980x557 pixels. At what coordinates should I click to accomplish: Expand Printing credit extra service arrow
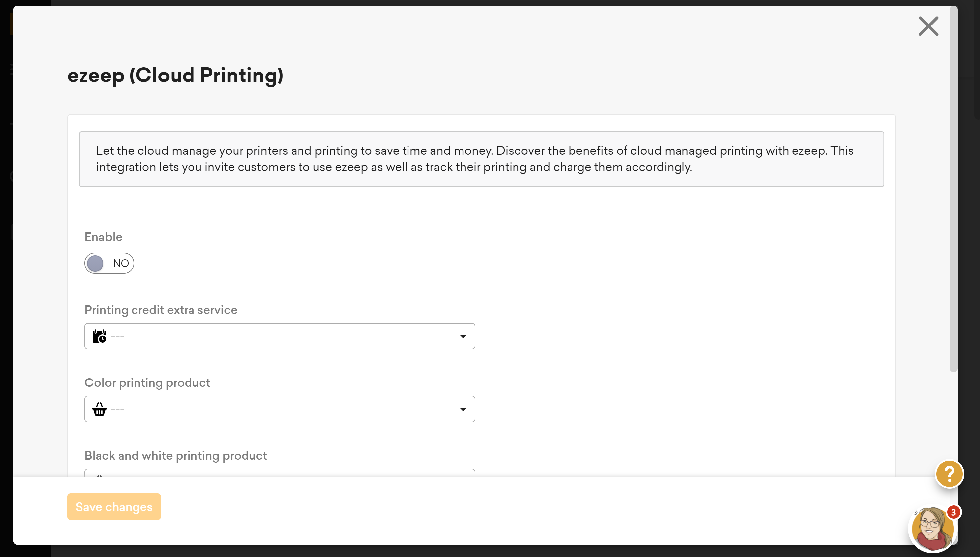(x=463, y=337)
